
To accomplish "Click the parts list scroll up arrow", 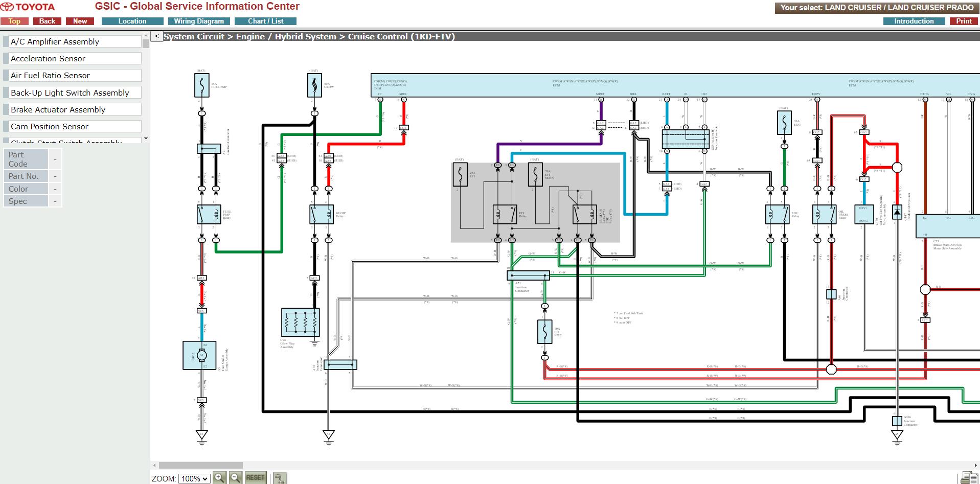I will tap(146, 35).
